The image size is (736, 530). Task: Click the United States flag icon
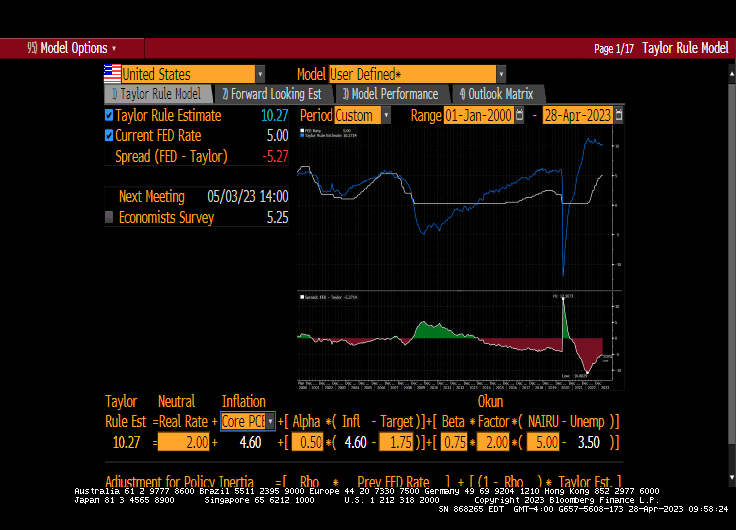pos(112,74)
